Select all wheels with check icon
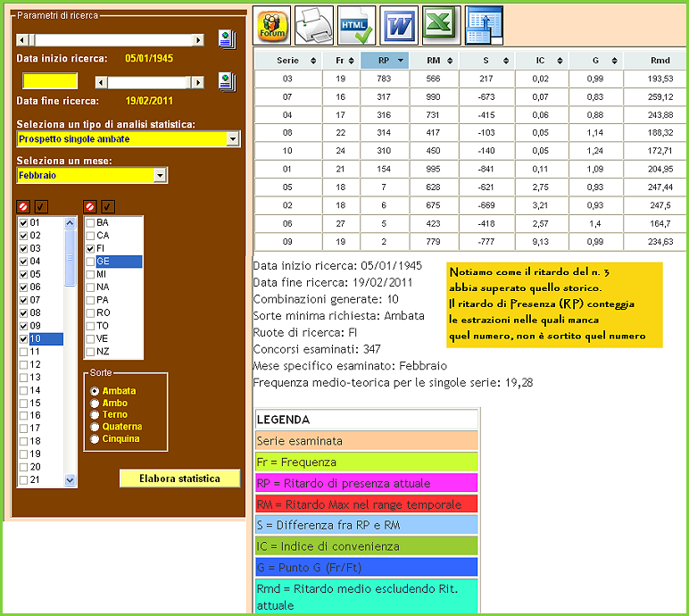Screen dimensions: 689x616 pyautogui.click(x=108, y=206)
